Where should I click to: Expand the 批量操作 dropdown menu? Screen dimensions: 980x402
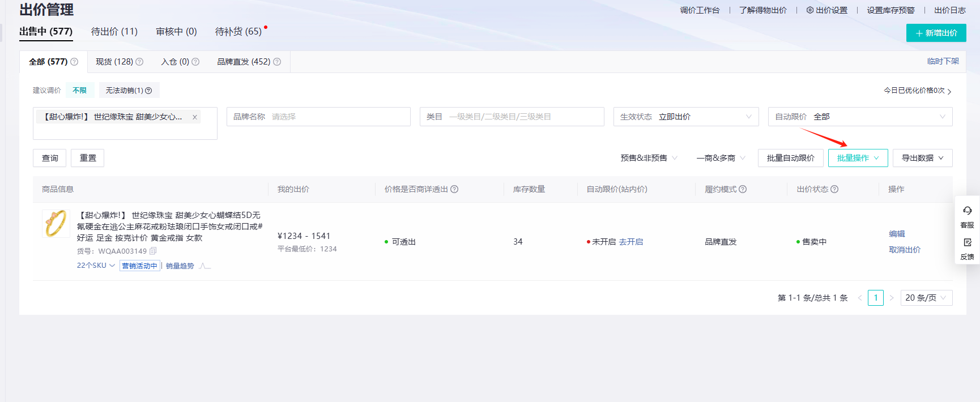click(858, 158)
